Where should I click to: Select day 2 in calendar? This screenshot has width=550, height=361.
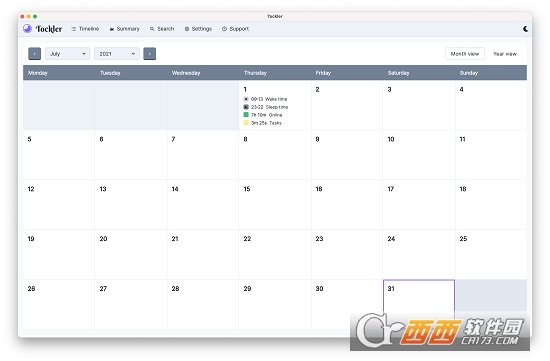(347, 105)
